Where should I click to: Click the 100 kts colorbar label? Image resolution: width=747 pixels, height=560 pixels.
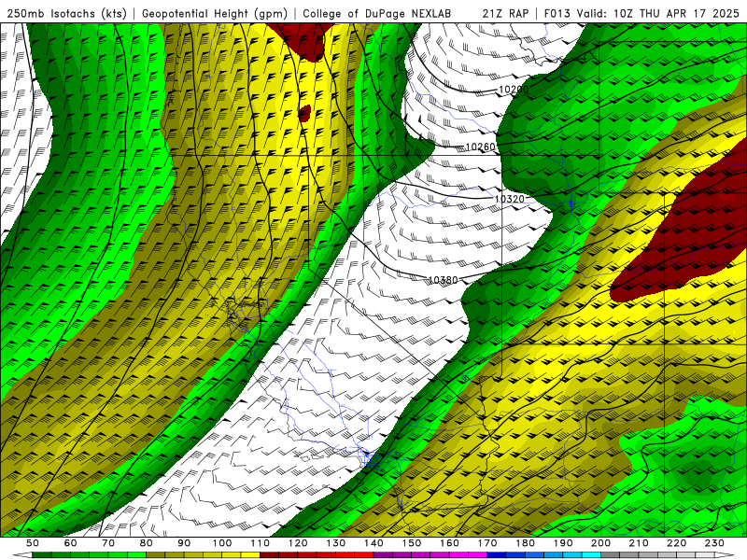click(222, 543)
